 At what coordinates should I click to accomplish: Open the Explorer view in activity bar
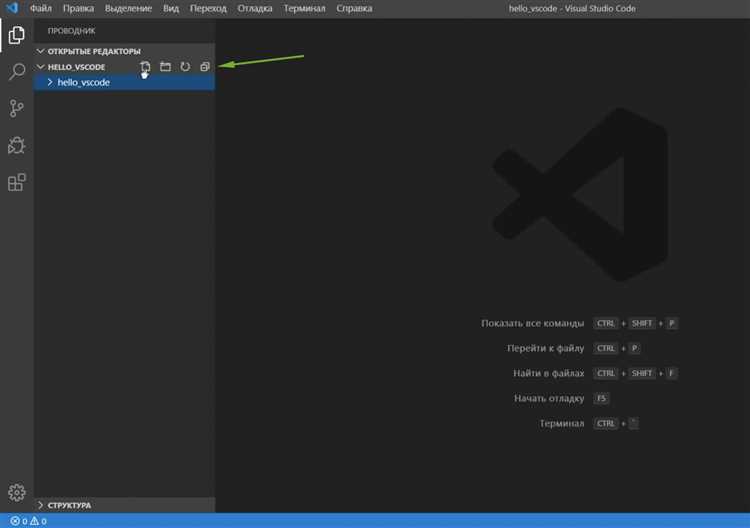pyautogui.click(x=16, y=36)
